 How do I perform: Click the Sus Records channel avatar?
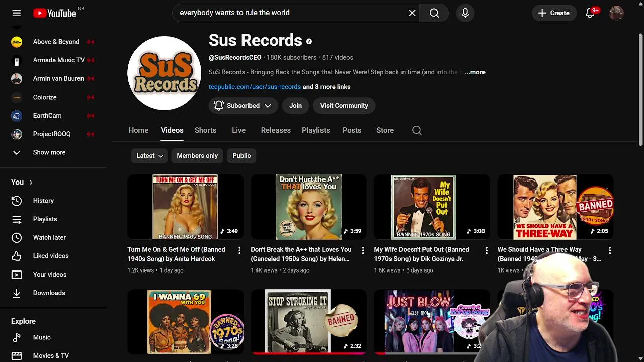click(x=165, y=73)
